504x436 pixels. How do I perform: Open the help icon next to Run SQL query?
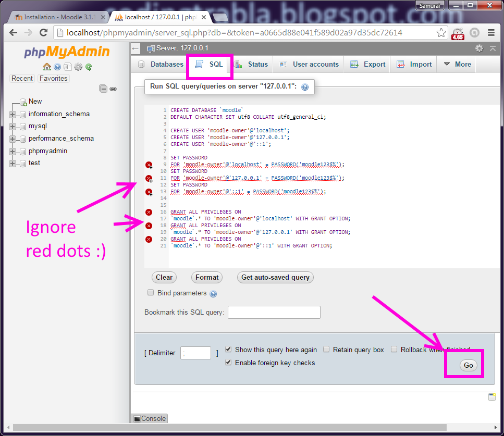[x=304, y=87]
